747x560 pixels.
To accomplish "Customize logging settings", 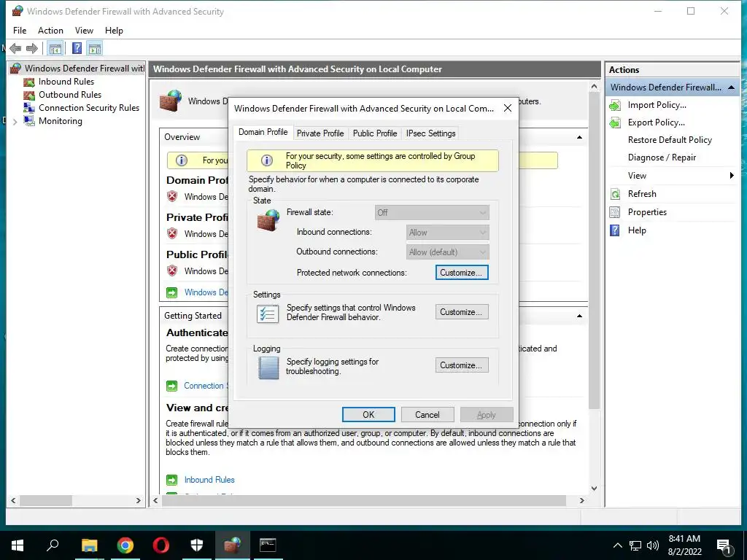I will pyautogui.click(x=462, y=365).
